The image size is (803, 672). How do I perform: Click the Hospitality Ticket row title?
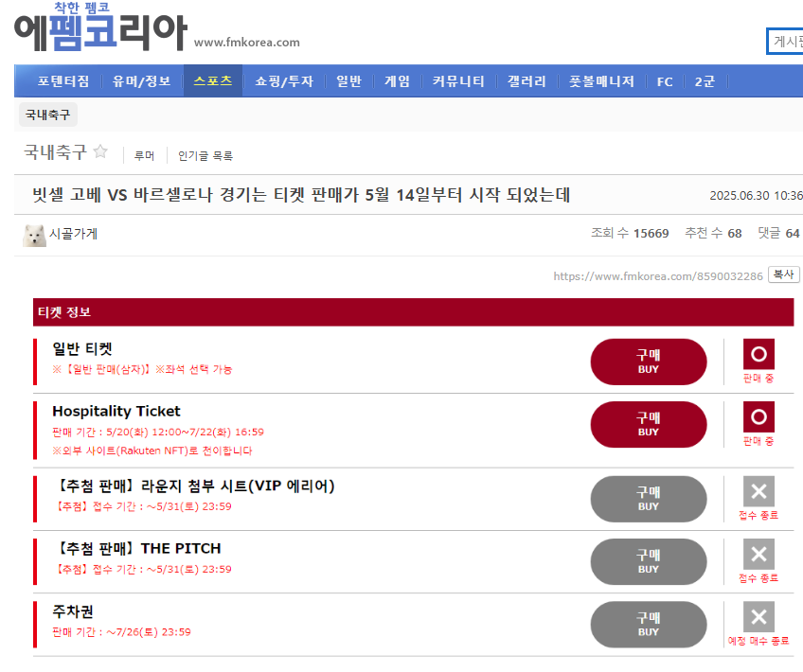point(116,412)
